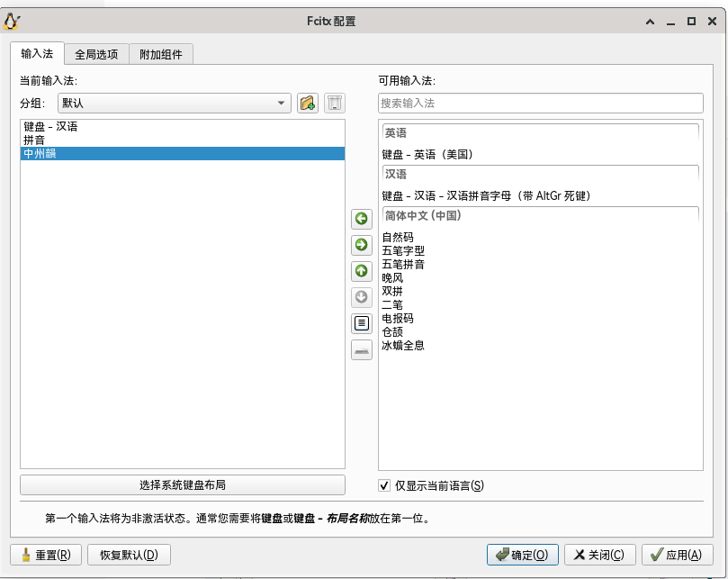This screenshot has height=579, width=728.
Task: Switch to the 全局选项 tab
Action: point(96,54)
